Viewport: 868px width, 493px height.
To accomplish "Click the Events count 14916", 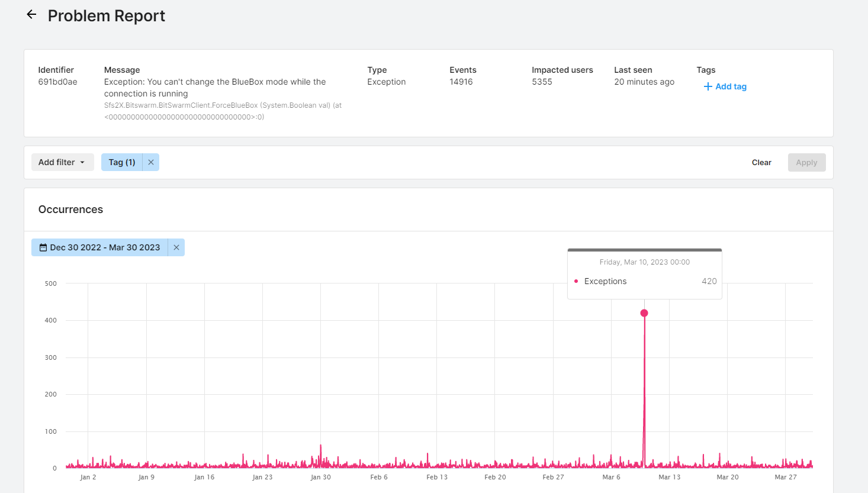I will point(461,82).
